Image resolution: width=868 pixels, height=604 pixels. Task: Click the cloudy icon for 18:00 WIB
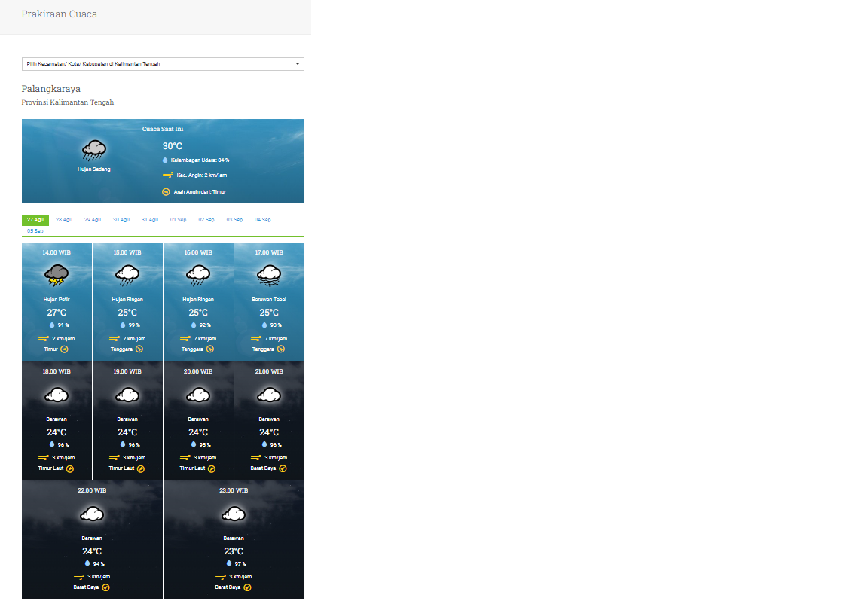click(x=57, y=395)
